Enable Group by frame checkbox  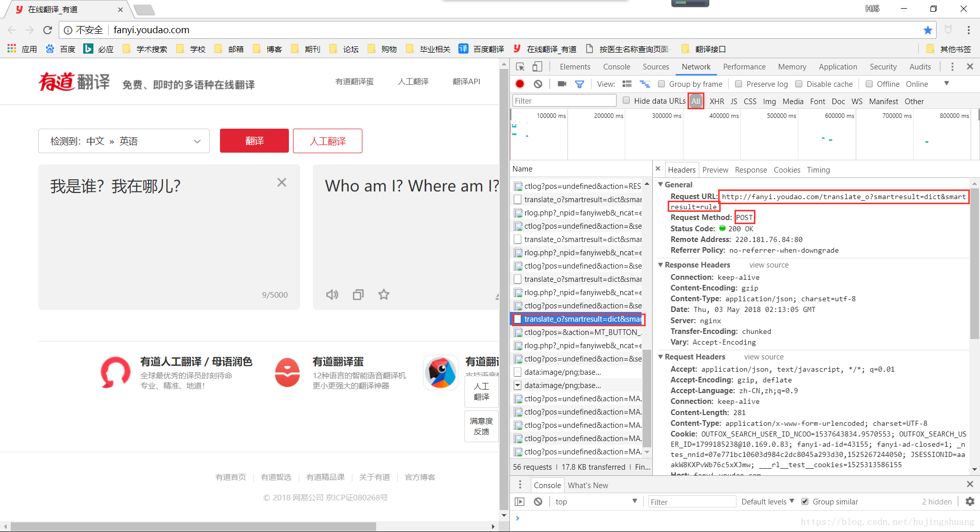(x=661, y=84)
